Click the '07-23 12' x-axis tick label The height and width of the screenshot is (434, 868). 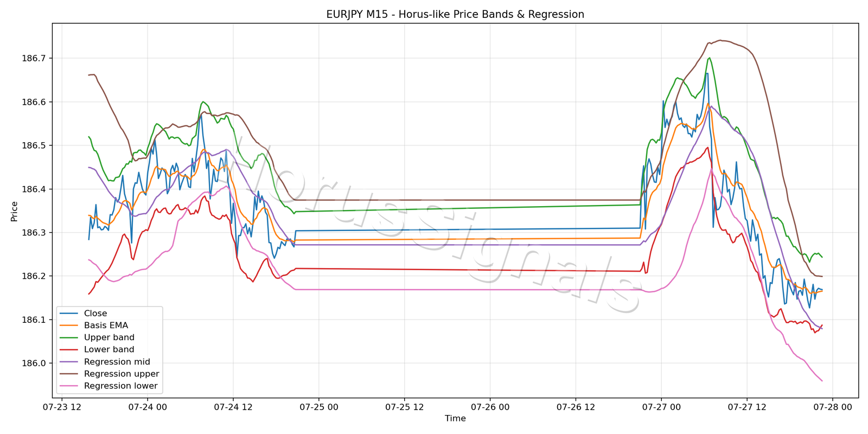62,407
